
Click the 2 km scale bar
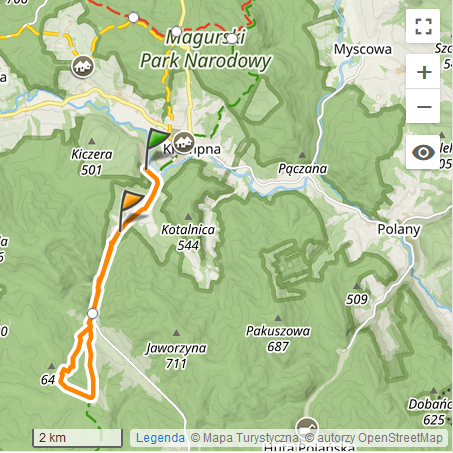tap(77, 438)
